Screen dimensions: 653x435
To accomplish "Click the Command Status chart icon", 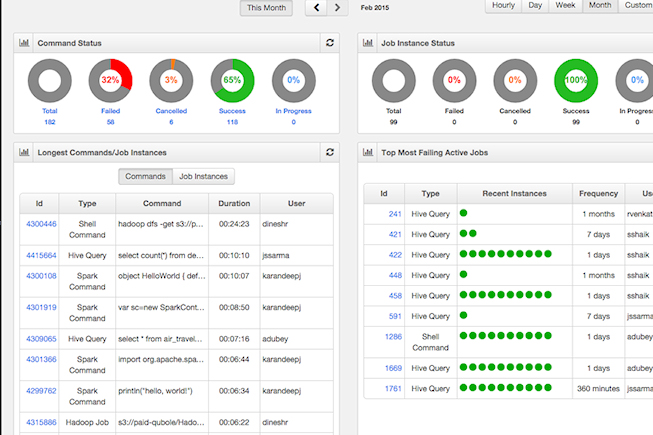I will pos(24,43).
